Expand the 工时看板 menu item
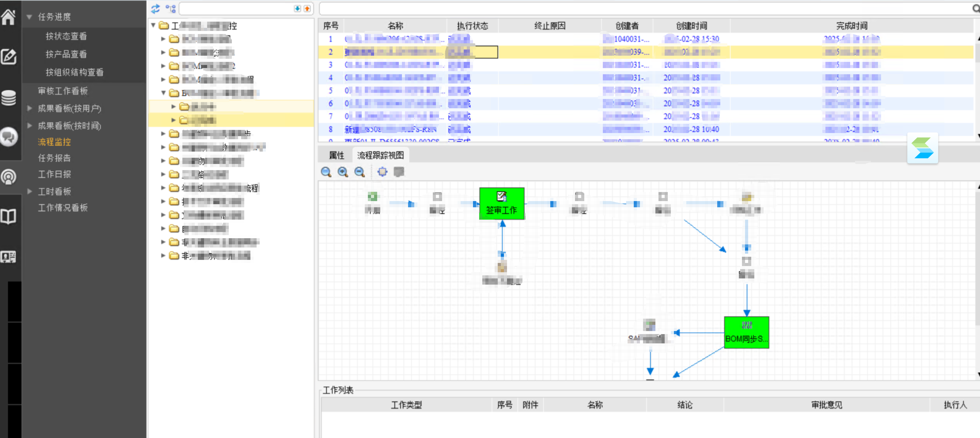 [29, 191]
